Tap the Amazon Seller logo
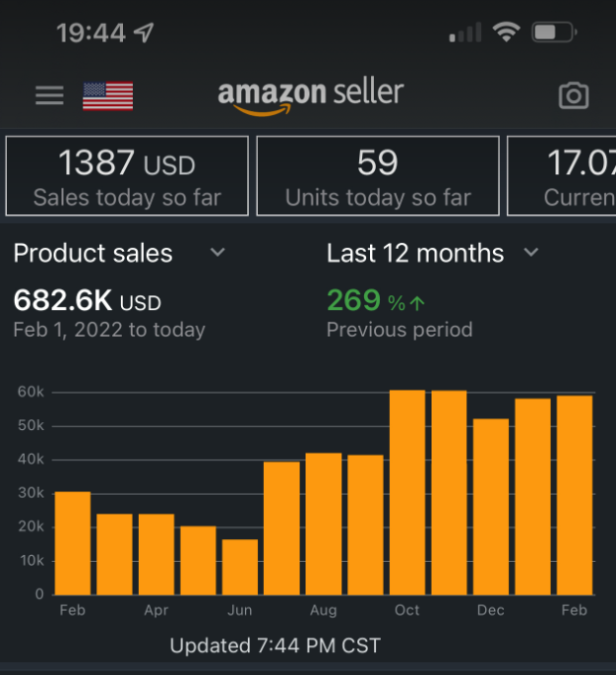This screenshot has height=675, width=616. click(x=311, y=95)
